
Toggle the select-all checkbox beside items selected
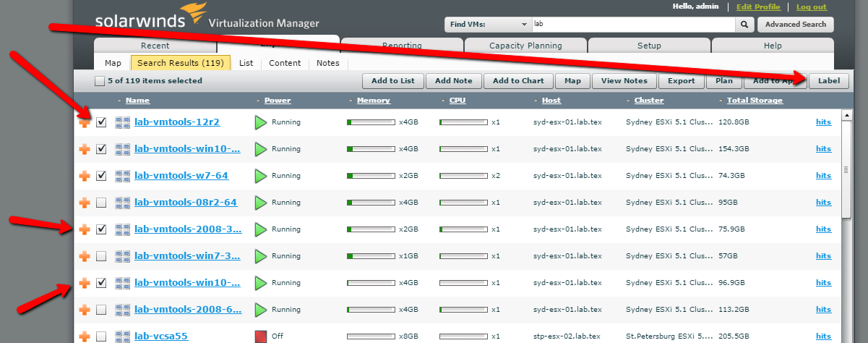click(x=99, y=81)
